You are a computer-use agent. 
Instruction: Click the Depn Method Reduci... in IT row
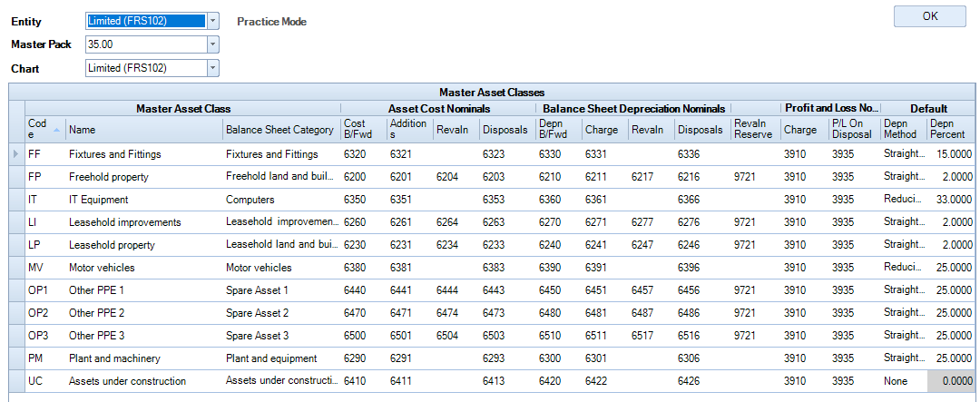point(903,200)
